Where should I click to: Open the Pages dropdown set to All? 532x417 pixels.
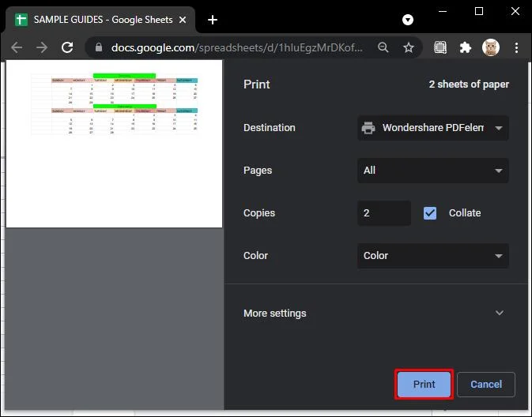point(433,171)
